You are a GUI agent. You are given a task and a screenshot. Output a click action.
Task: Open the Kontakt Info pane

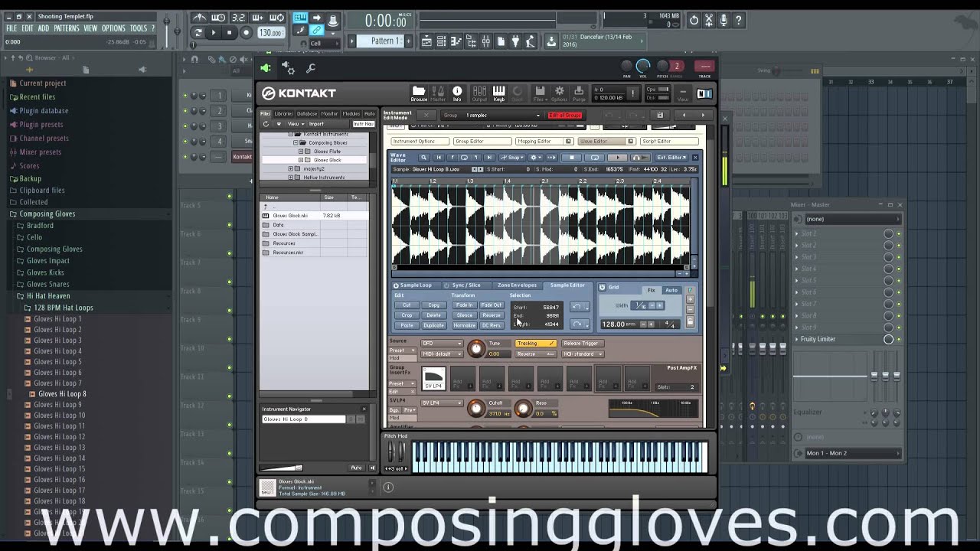point(457,93)
